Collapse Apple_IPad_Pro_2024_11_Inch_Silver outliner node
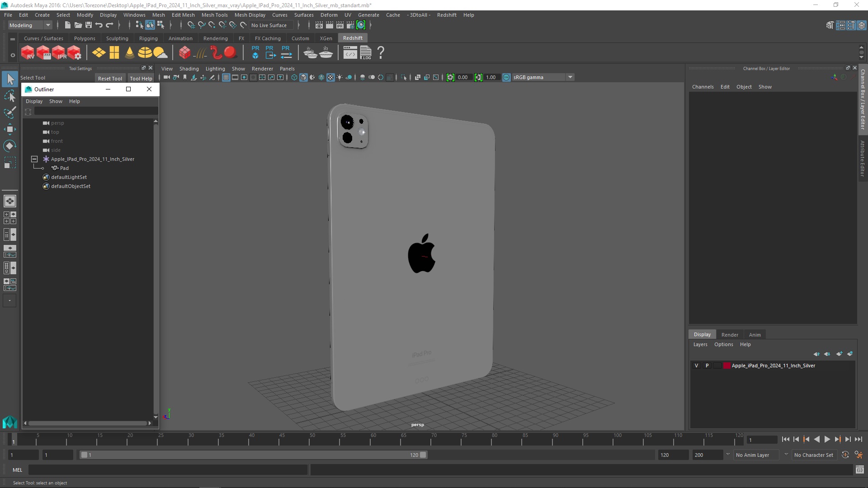This screenshot has height=488, width=868. [34, 159]
